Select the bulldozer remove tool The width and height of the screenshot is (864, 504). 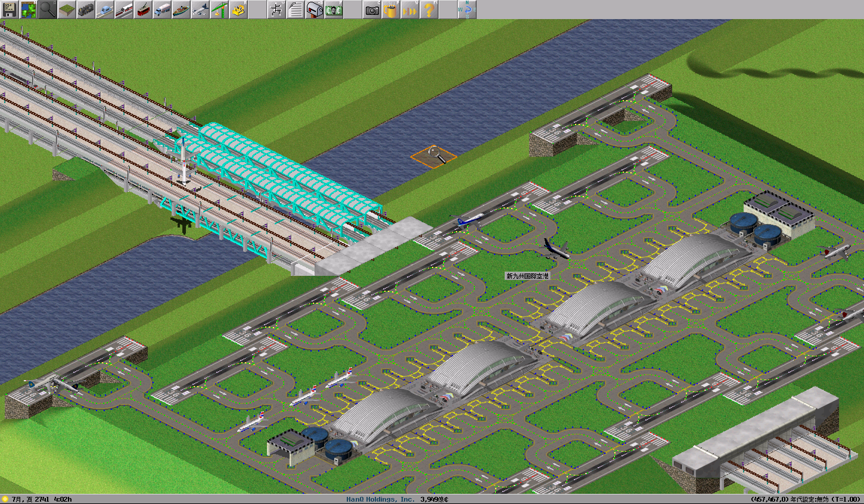coord(238,10)
